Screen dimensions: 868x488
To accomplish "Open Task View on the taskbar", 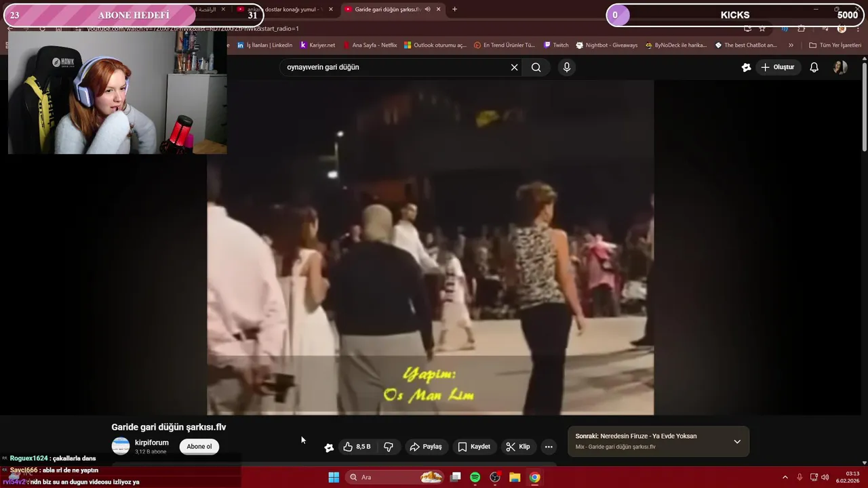I will [x=456, y=477].
